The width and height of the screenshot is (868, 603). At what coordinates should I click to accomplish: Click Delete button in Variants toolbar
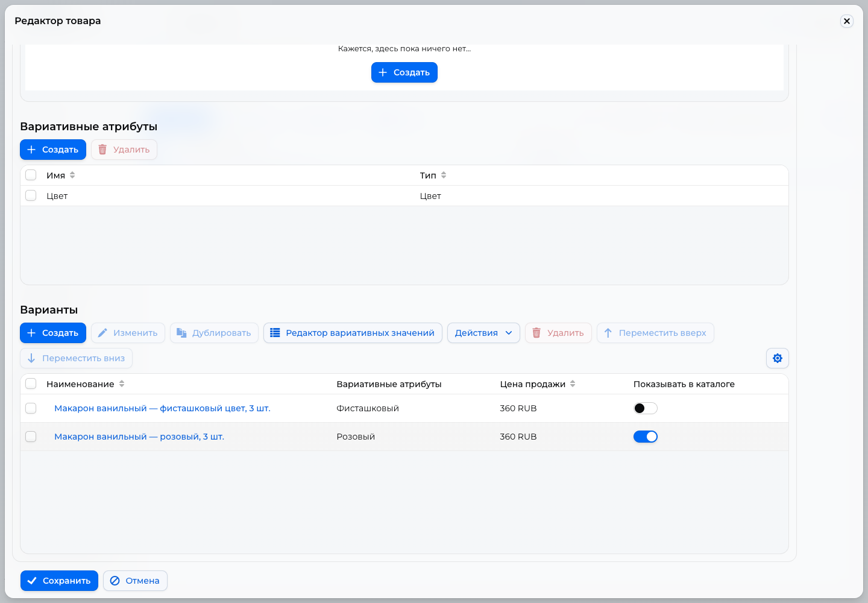point(558,333)
